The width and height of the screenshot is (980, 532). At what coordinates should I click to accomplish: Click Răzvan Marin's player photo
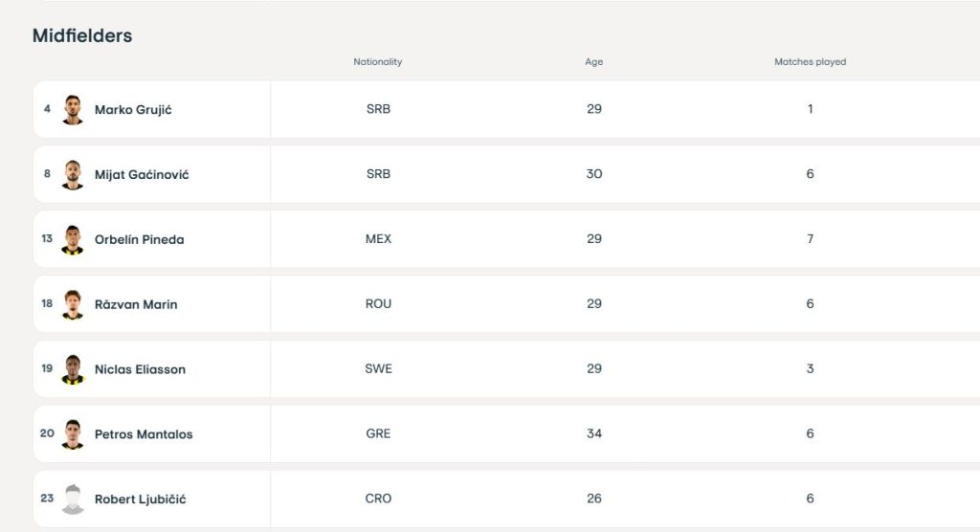pyautogui.click(x=73, y=304)
